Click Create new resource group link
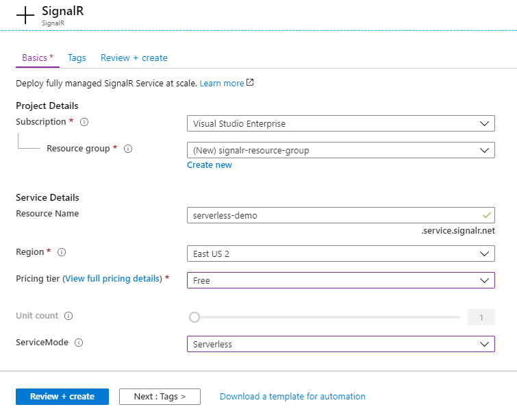The height and width of the screenshot is (420, 517). (210, 165)
